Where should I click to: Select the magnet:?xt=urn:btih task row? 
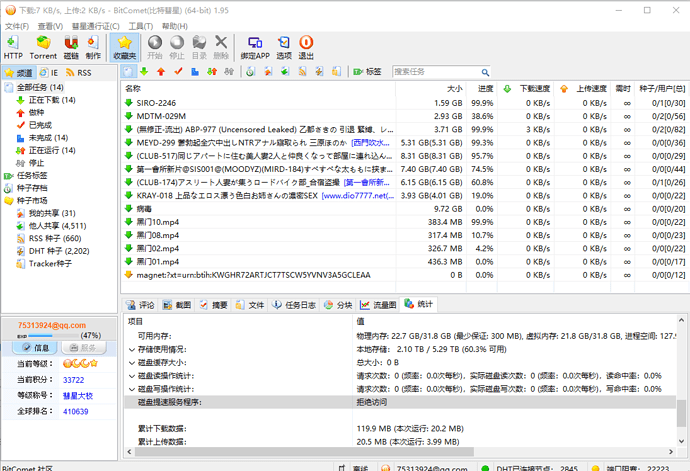pyautogui.click(x=405, y=275)
